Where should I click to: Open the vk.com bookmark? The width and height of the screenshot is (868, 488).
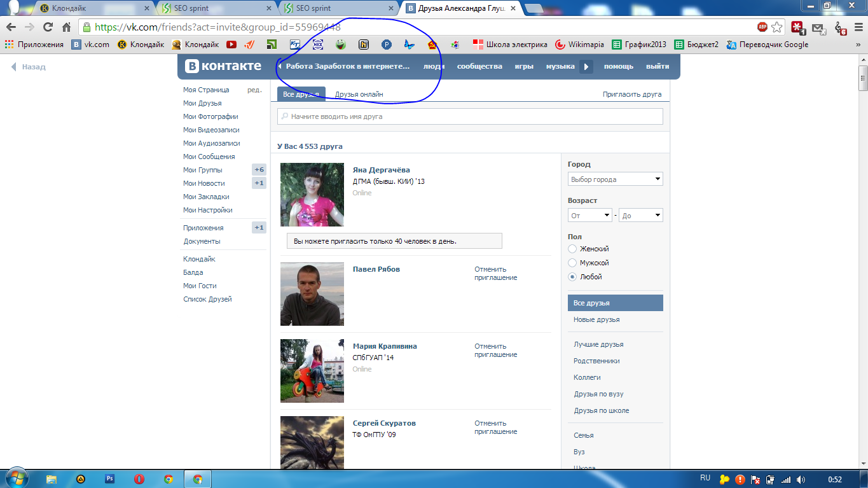click(90, 45)
